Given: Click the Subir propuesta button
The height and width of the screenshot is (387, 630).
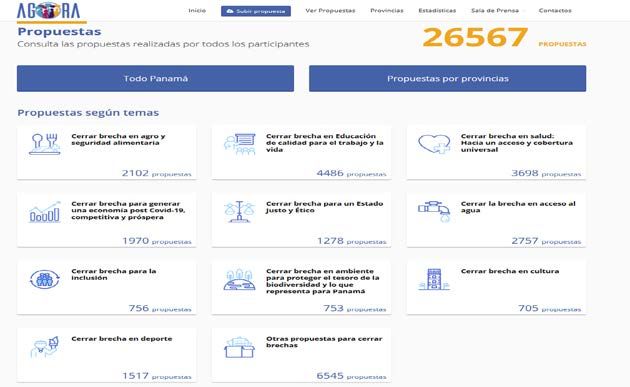Looking at the screenshot, I should point(256,11).
